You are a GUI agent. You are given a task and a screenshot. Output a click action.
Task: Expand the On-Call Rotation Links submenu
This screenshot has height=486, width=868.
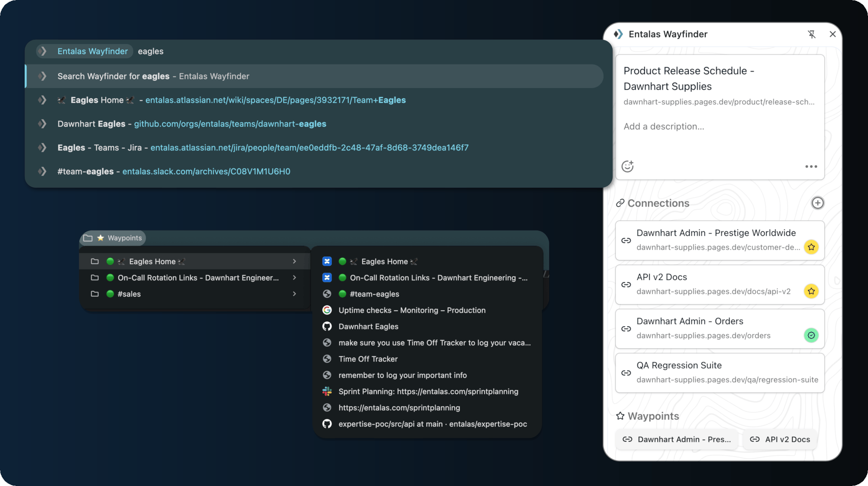[295, 277]
